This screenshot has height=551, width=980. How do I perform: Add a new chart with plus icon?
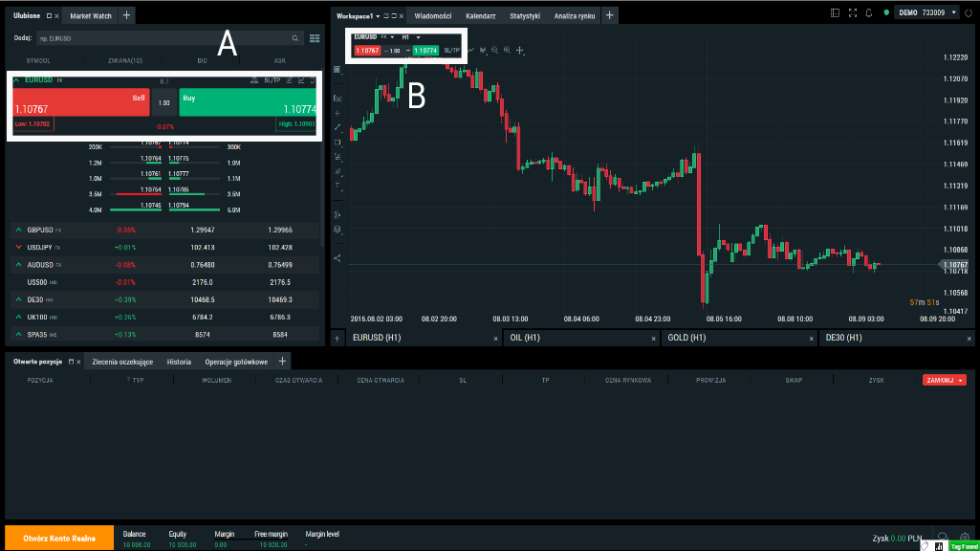pyautogui.click(x=337, y=339)
